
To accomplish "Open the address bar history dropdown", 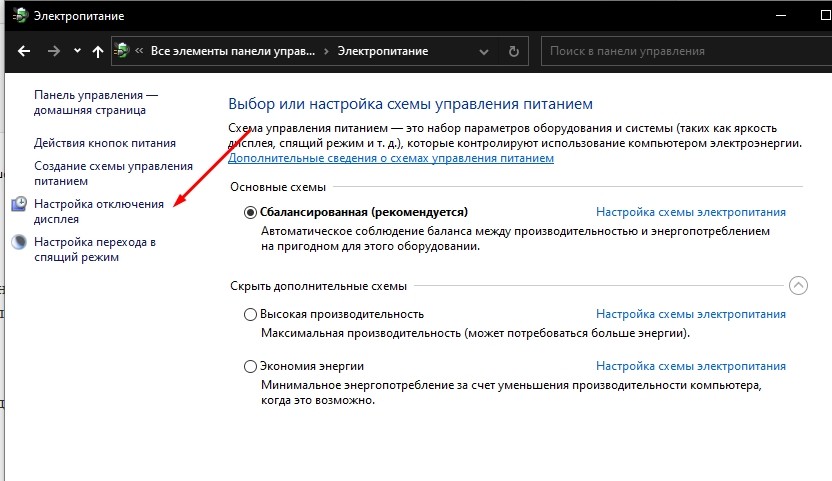I will (485, 51).
